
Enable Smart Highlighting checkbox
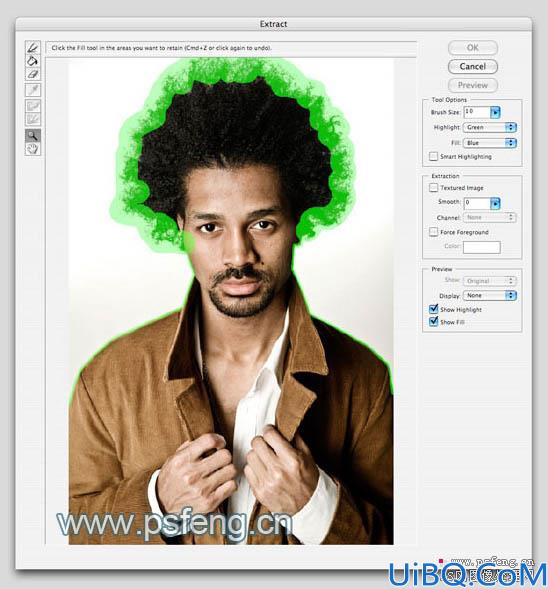click(433, 156)
